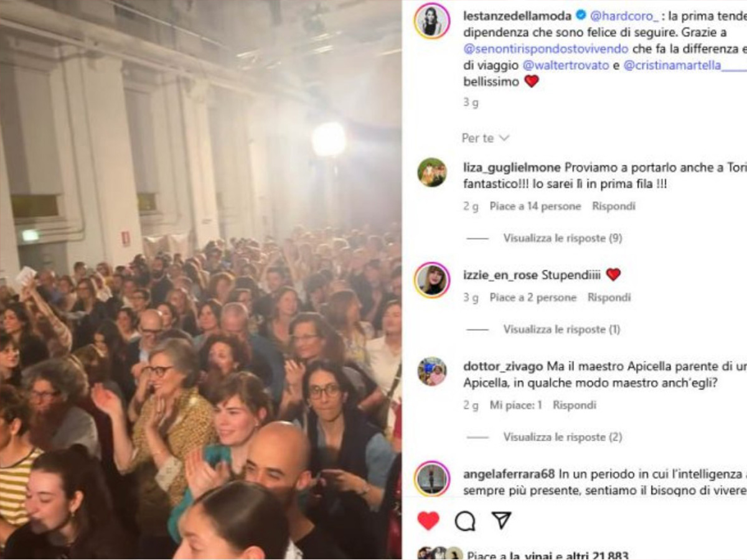The image size is (747, 560).
Task: Share the post using the paper plane icon
Action: (501, 520)
